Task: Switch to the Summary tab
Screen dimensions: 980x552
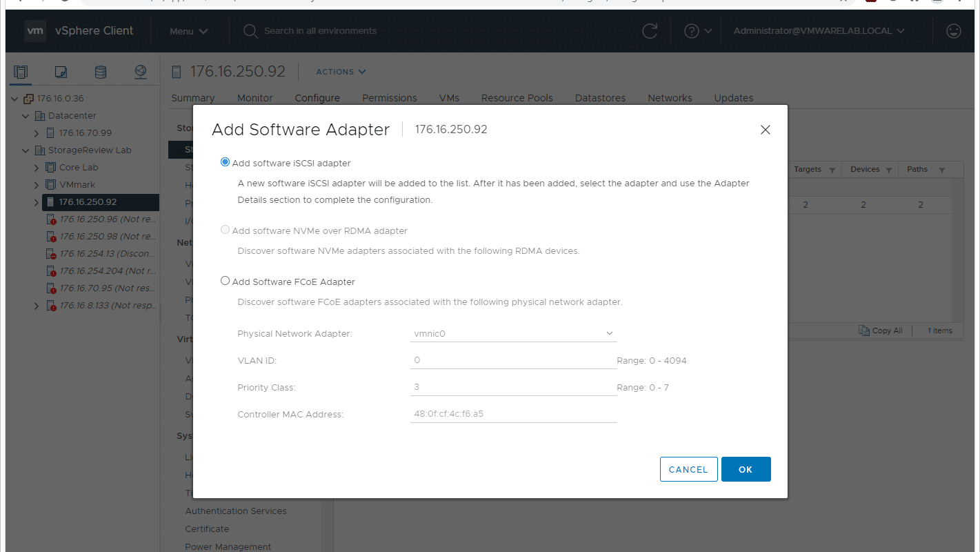Action: click(193, 98)
